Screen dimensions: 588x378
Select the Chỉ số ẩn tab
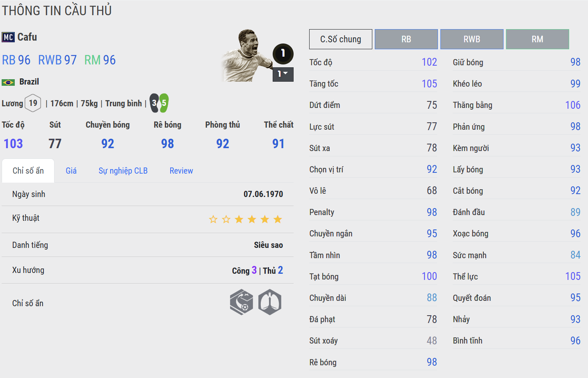click(x=28, y=171)
